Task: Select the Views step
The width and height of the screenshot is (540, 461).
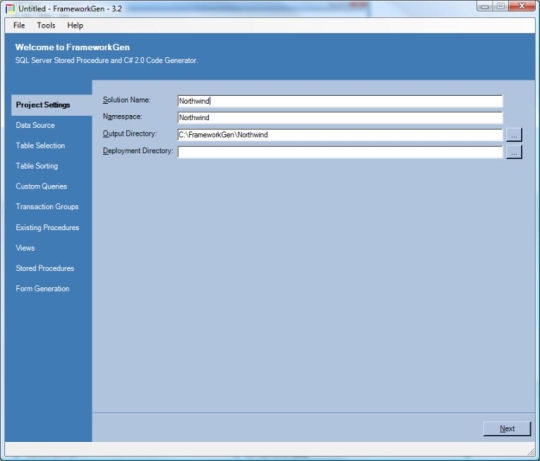Action: tap(25, 248)
